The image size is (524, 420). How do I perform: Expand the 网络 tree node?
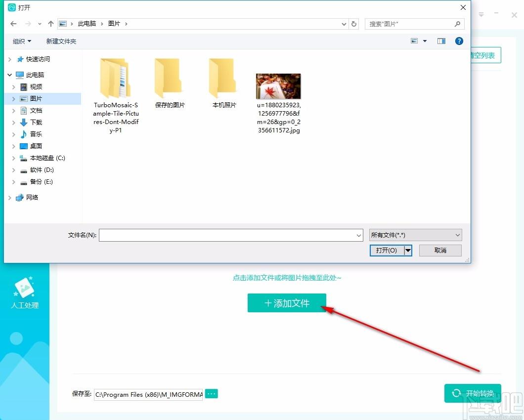[x=10, y=198]
